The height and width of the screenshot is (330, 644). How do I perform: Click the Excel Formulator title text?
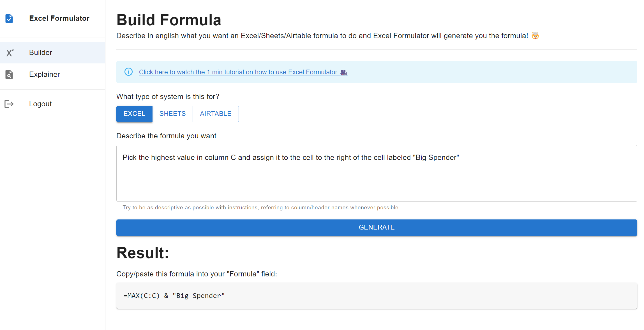coord(59,18)
